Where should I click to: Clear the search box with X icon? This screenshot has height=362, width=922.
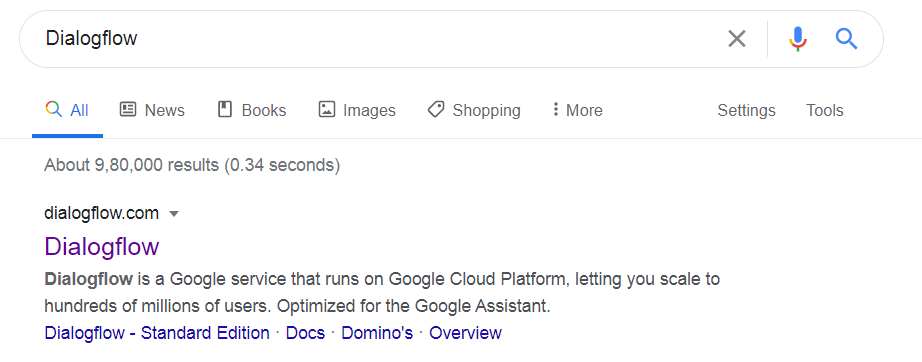click(737, 39)
